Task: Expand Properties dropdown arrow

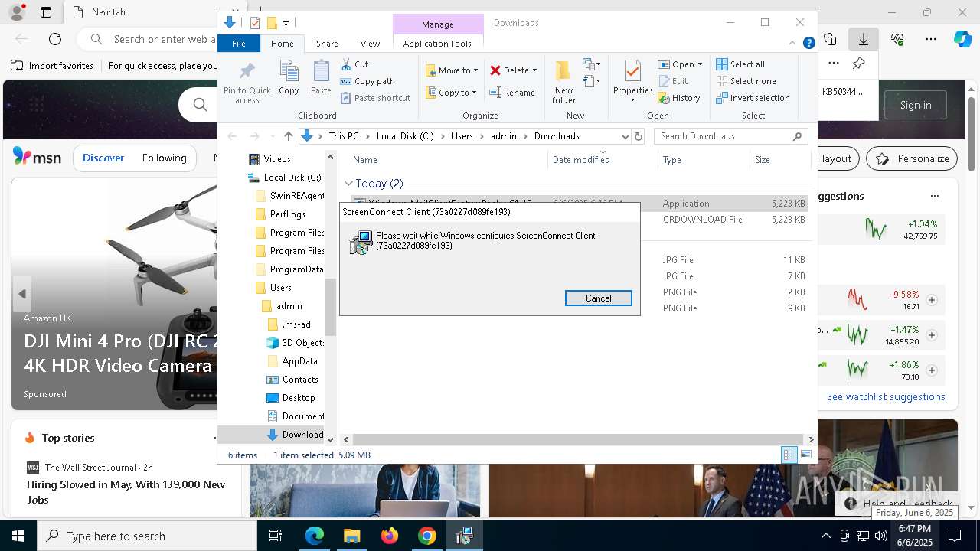Action: click(x=632, y=100)
